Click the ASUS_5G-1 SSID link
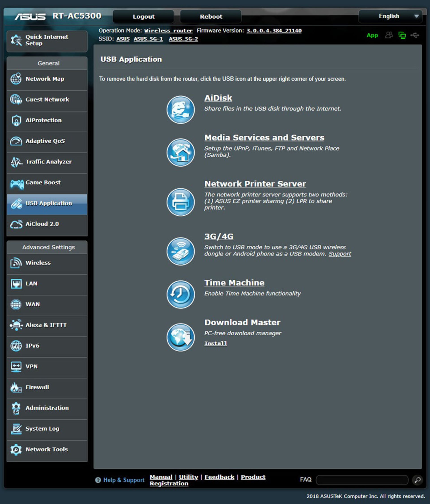The image size is (430, 504). (x=148, y=39)
